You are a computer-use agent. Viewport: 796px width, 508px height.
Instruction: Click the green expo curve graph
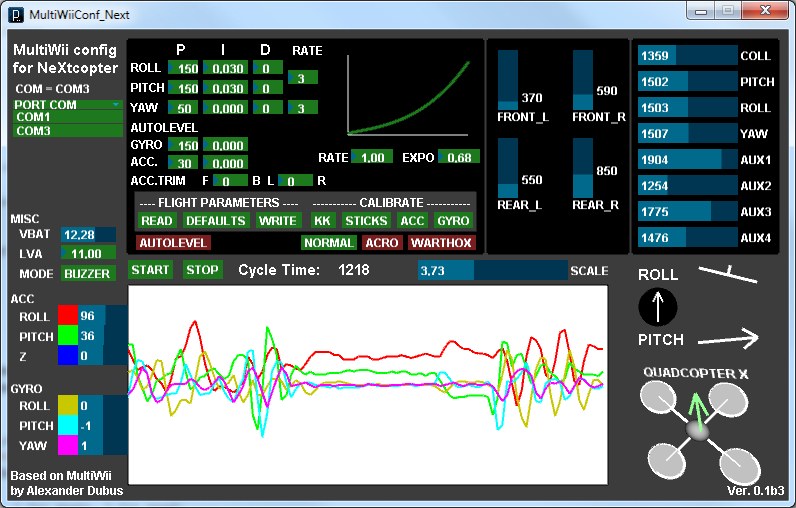[408, 95]
